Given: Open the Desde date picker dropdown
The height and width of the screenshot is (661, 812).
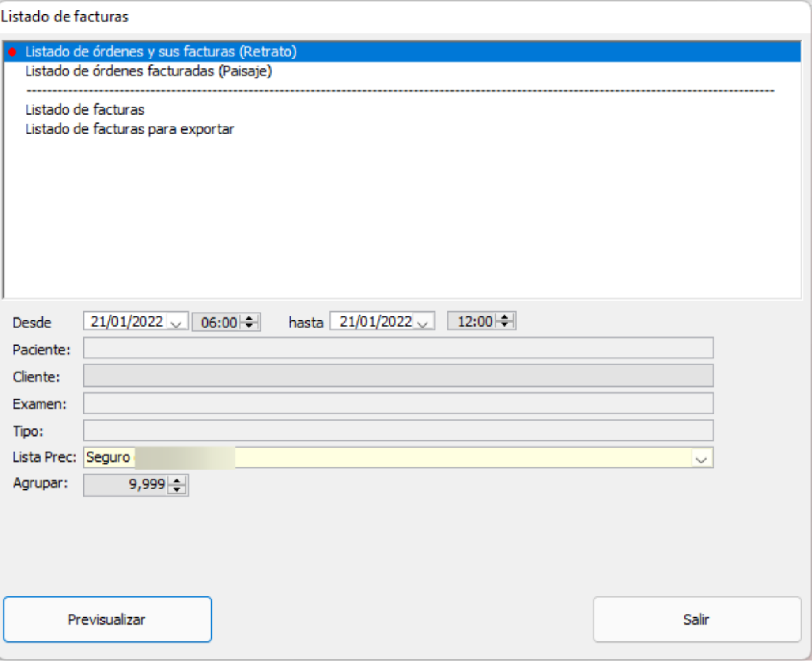Looking at the screenshot, I should click(x=176, y=323).
